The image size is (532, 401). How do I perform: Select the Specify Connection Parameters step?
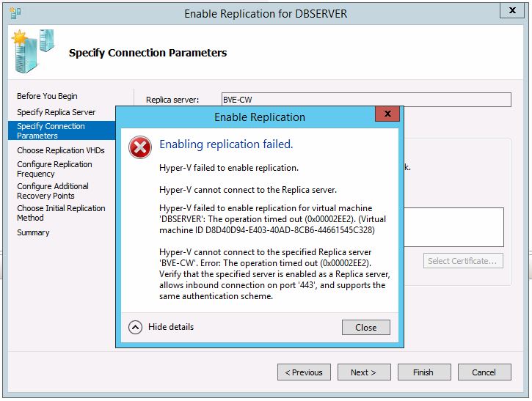[62, 130]
